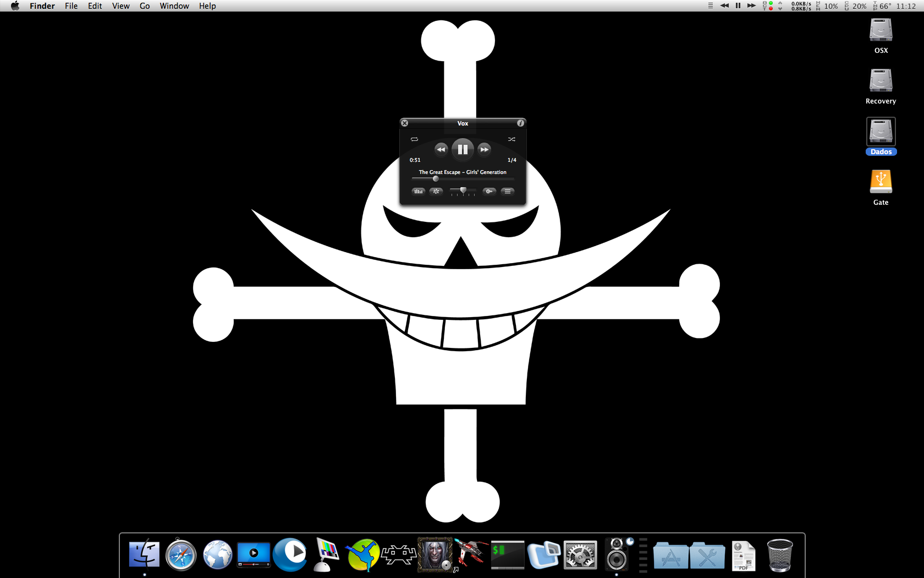Open the View menu
Screen dimensions: 924x578
[120, 6]
